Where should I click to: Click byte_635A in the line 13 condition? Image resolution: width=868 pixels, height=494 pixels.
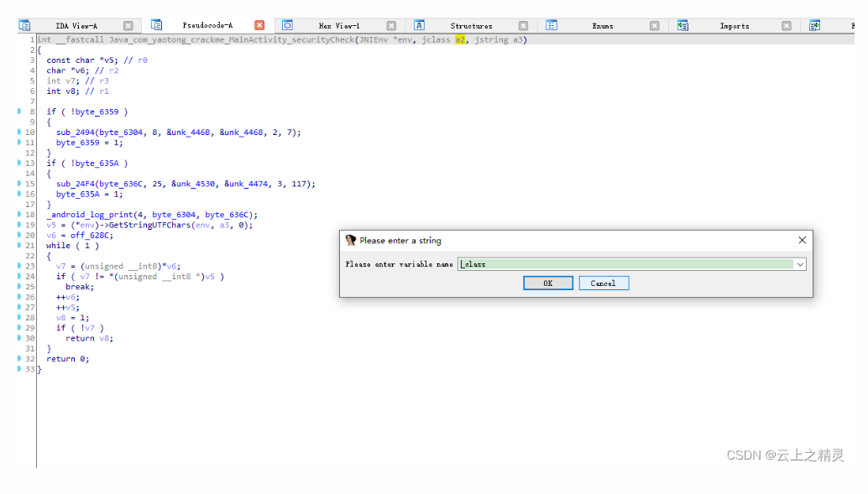tap(97, 164)
